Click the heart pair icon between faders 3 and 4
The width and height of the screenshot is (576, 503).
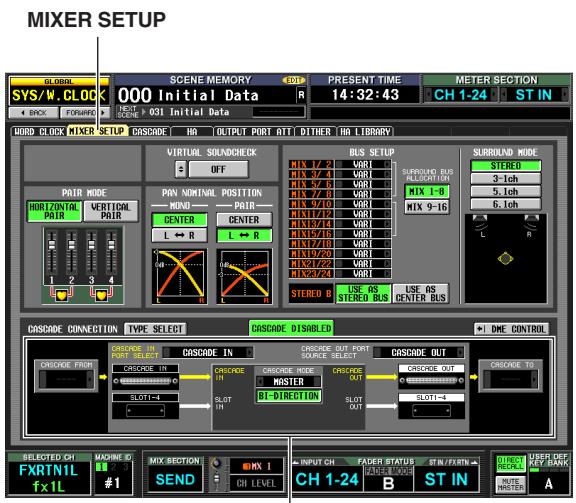pyautogui.click(x=101, y=295)
